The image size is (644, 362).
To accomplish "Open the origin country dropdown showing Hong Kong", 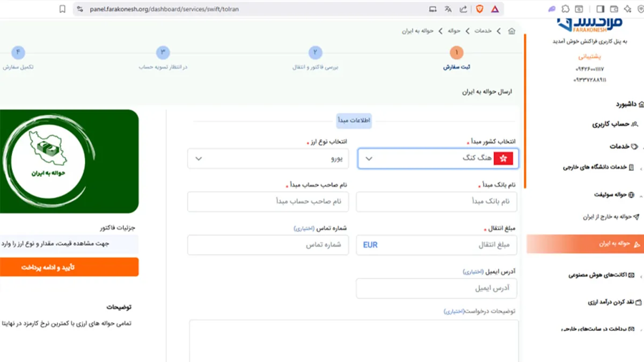I will pyautogui.click(x=438, y=158).
